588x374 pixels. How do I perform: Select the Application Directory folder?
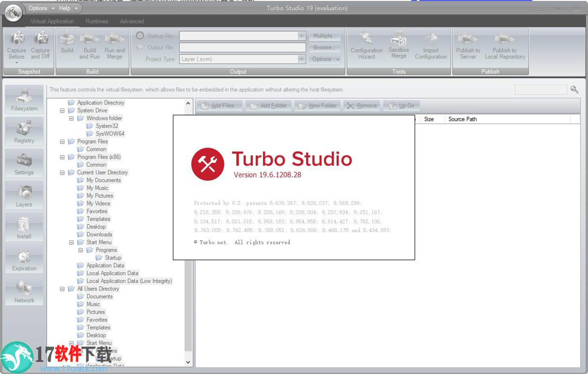101,103
